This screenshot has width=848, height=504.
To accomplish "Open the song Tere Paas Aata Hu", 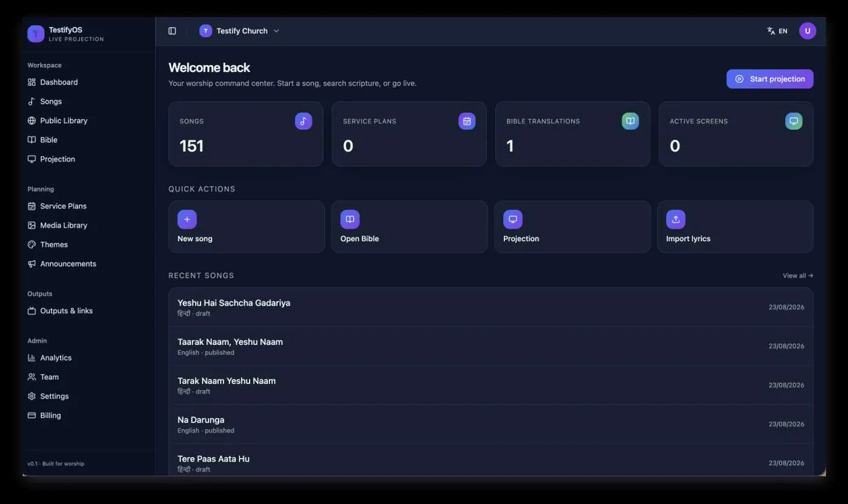I will click(x=491, y=460).
